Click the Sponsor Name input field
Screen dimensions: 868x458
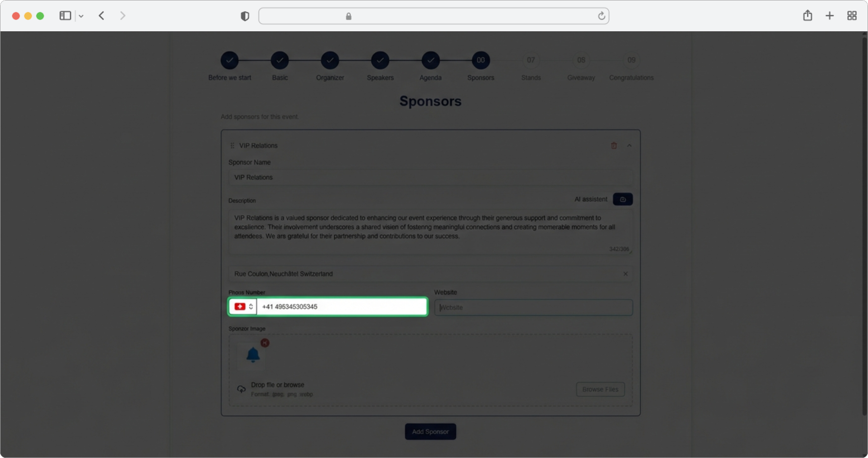click(430, 177)
